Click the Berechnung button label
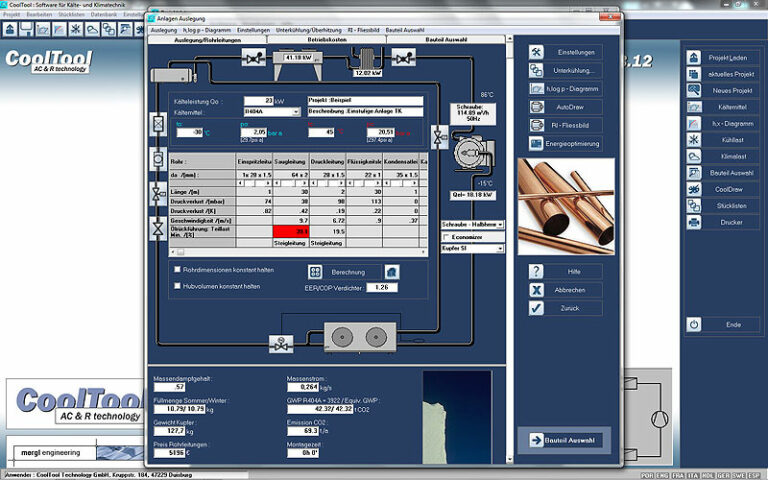The image size is (768, 480). click(x=348, y=272)
